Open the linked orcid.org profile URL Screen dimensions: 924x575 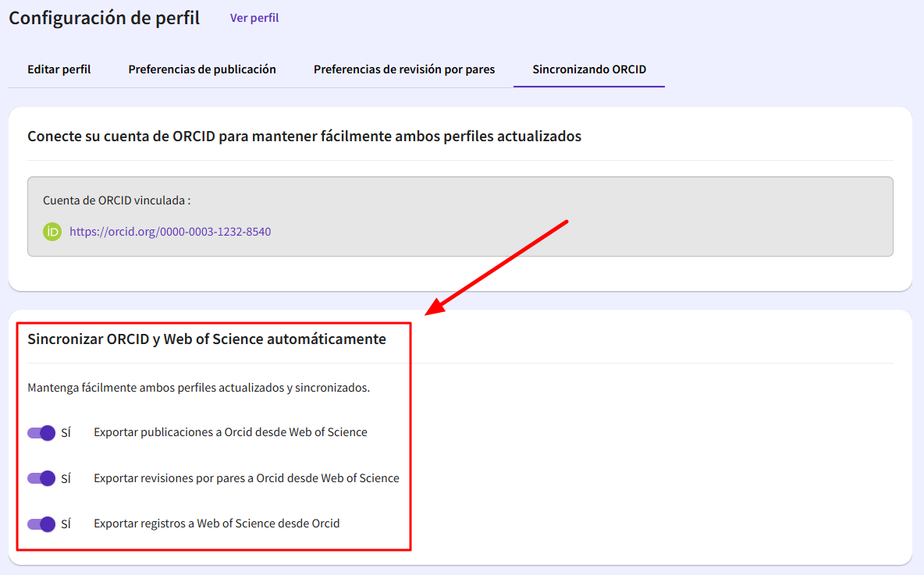tap(170, 232)
